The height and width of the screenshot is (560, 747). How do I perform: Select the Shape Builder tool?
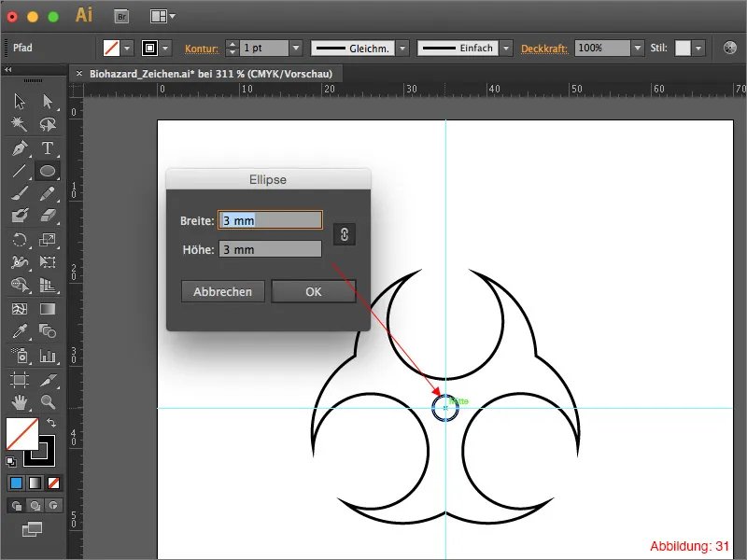tap(20, 285)
